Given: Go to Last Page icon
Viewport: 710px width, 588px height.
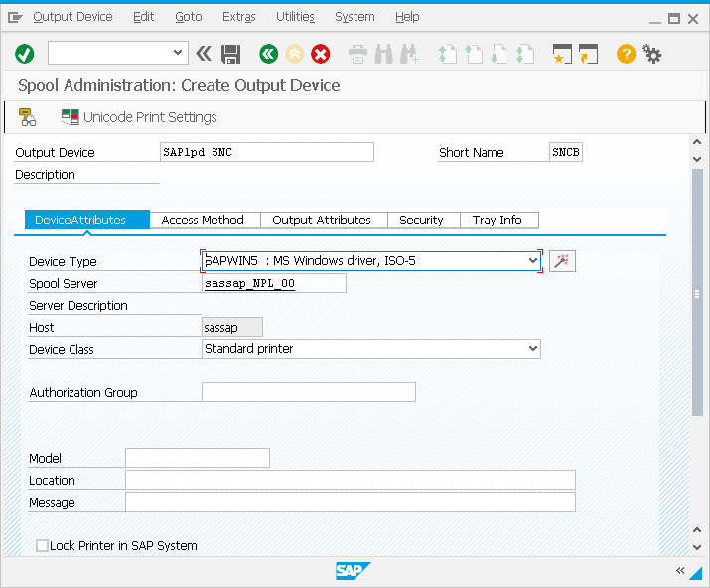Looking at the screenshot, I should [525, 54].
